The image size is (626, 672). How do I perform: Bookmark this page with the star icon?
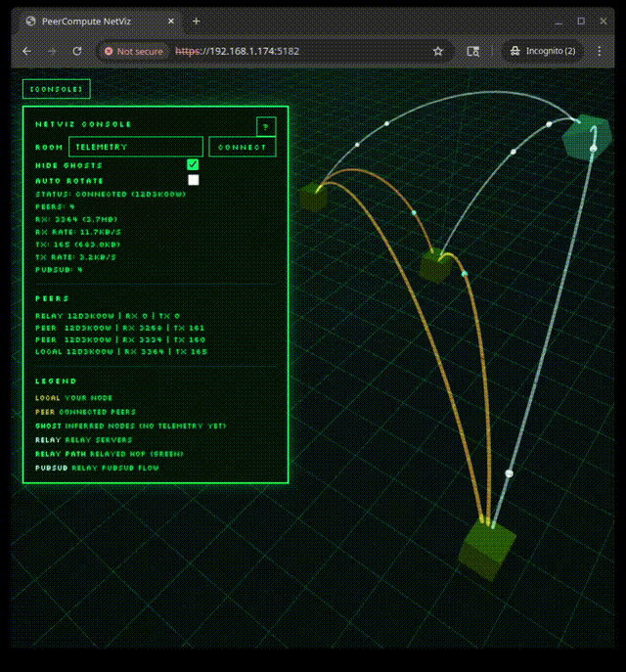[x=437, y=52]
